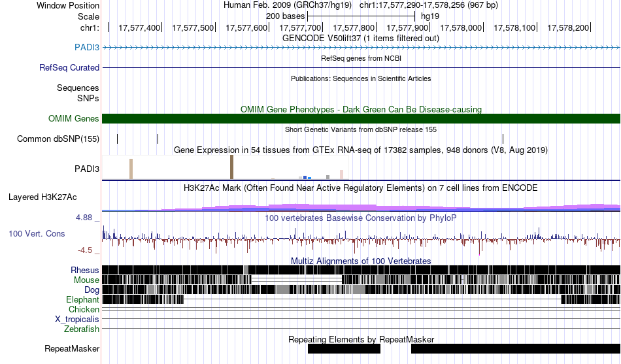The image size is (621, 364).
Task: Click the Publications Sequences in Scientific Articles title
Action: pos(361,79)
